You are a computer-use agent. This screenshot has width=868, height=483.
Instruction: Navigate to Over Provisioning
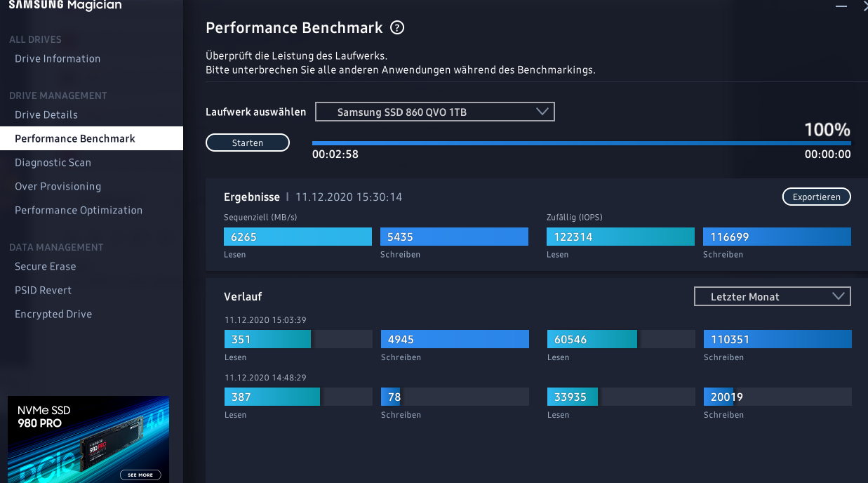58,186
